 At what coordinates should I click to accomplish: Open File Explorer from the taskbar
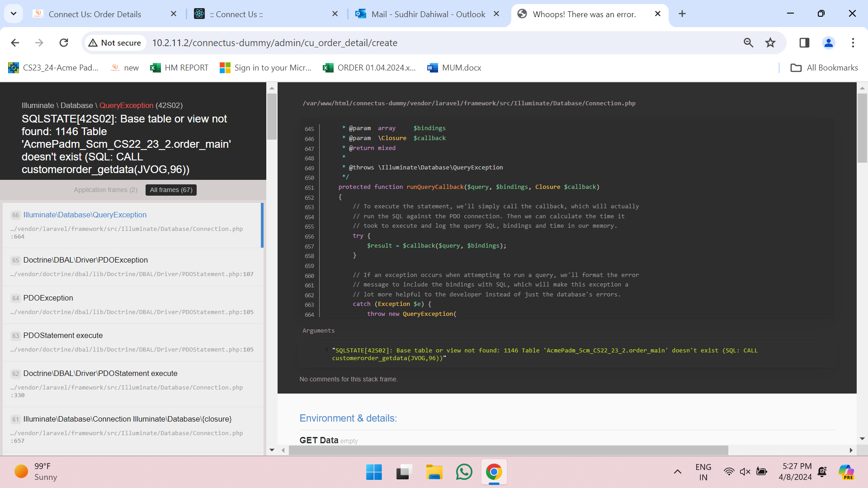[434, 472]
